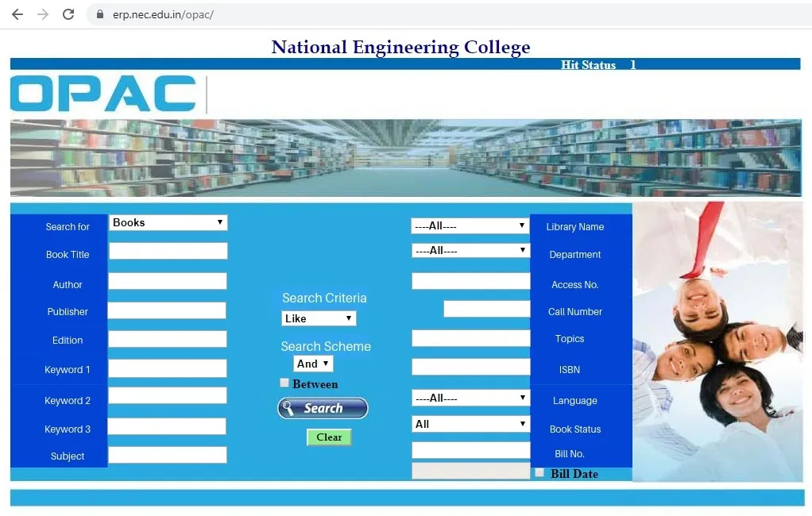
Task: Click the Edition text field
Action: point(168,339)
